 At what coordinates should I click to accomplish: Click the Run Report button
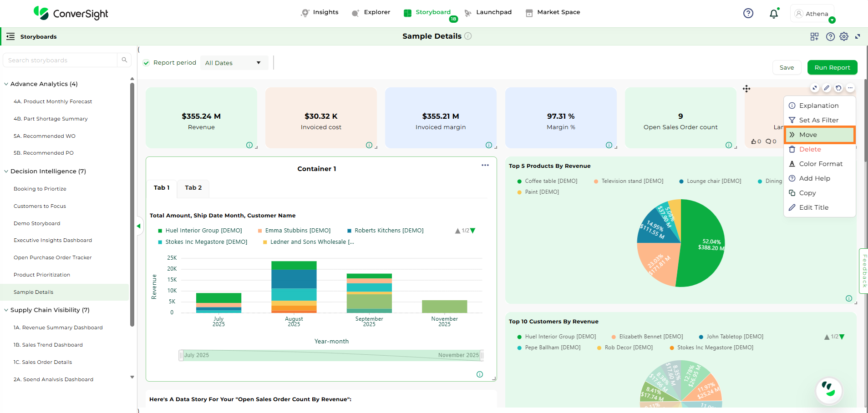click(832, 67)
